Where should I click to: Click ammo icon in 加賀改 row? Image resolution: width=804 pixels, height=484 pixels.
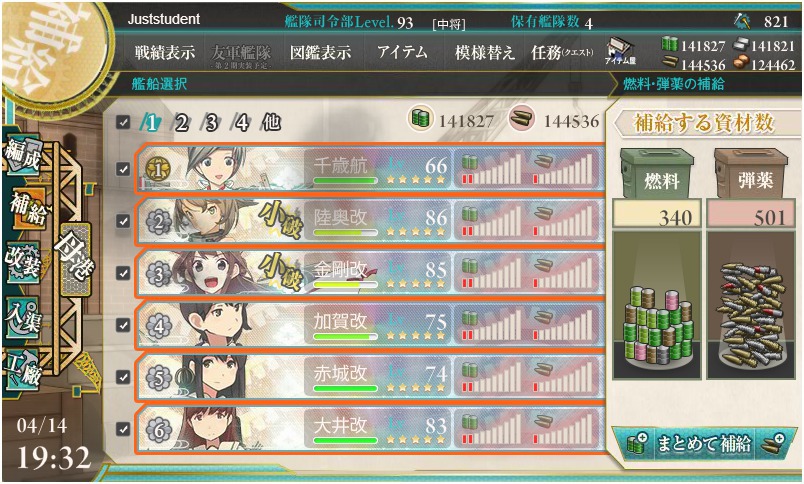(542, 318)
